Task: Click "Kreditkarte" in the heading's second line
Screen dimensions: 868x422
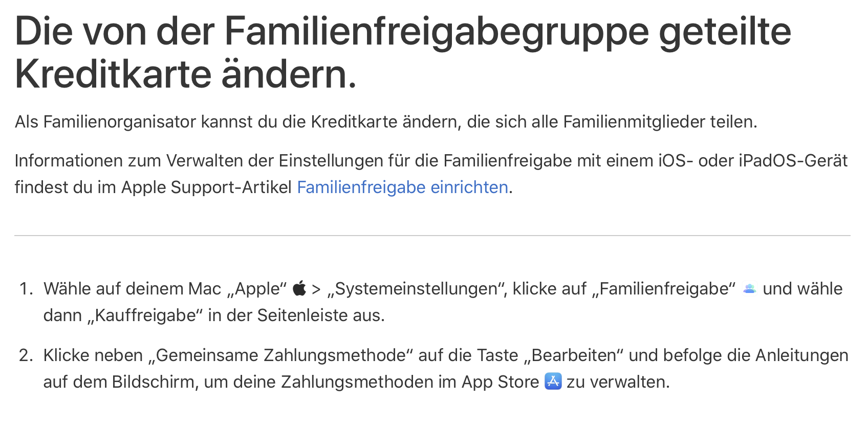Action: 113,75
